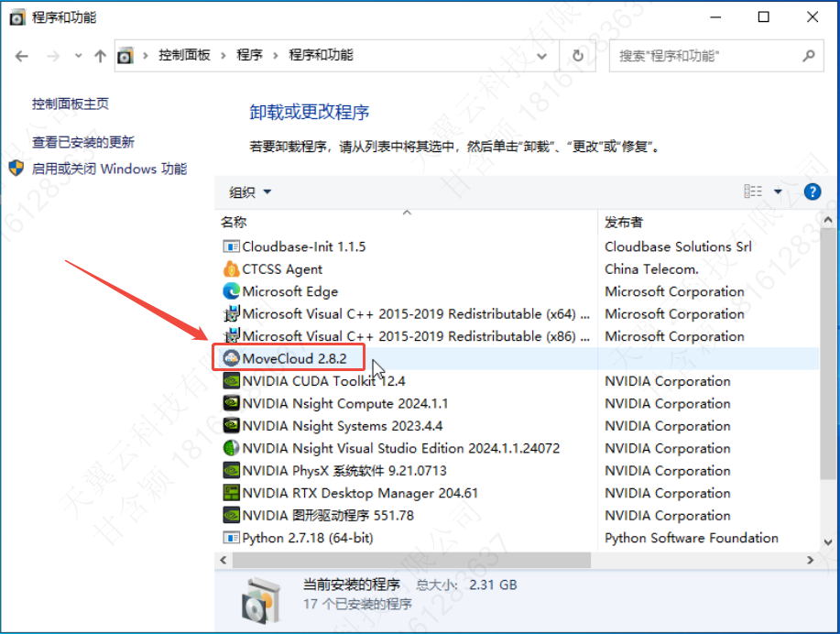Open the view options dropdown arrow
840x634 pixels.
778,191
